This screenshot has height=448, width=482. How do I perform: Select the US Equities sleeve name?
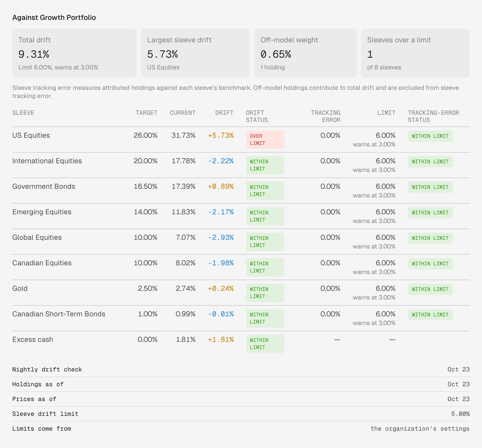point(31,135)
